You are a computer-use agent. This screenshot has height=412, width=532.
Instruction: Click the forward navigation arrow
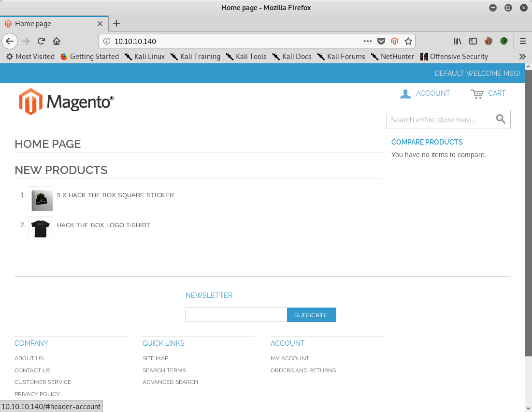(x=26, y=41)
